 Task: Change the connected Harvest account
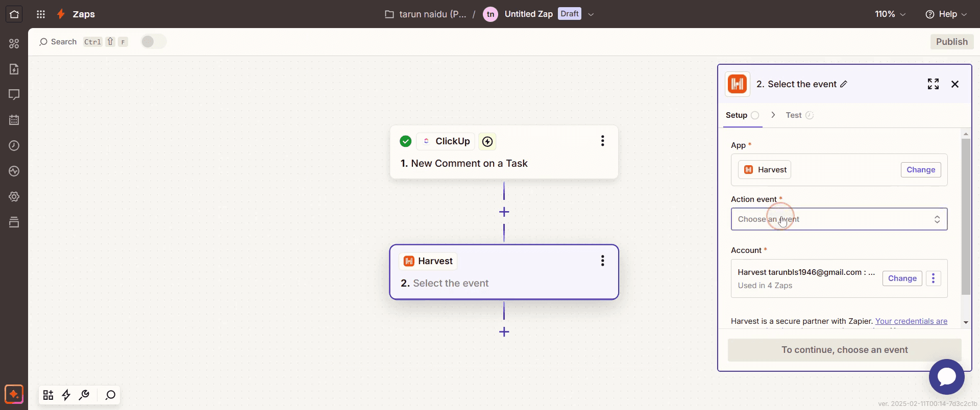pos(902,278)
